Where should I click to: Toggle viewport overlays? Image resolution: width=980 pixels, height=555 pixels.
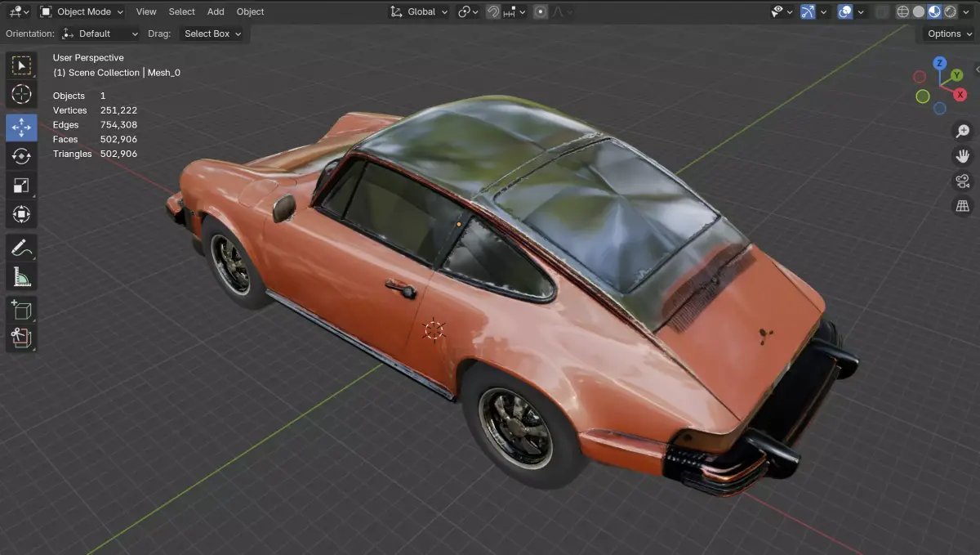[x=845, y=11]
